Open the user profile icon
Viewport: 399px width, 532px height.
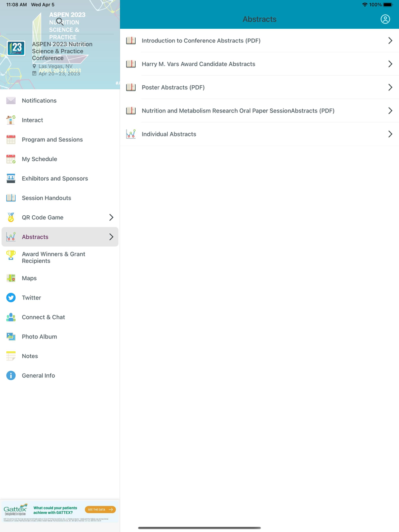(x=385, y=19)
